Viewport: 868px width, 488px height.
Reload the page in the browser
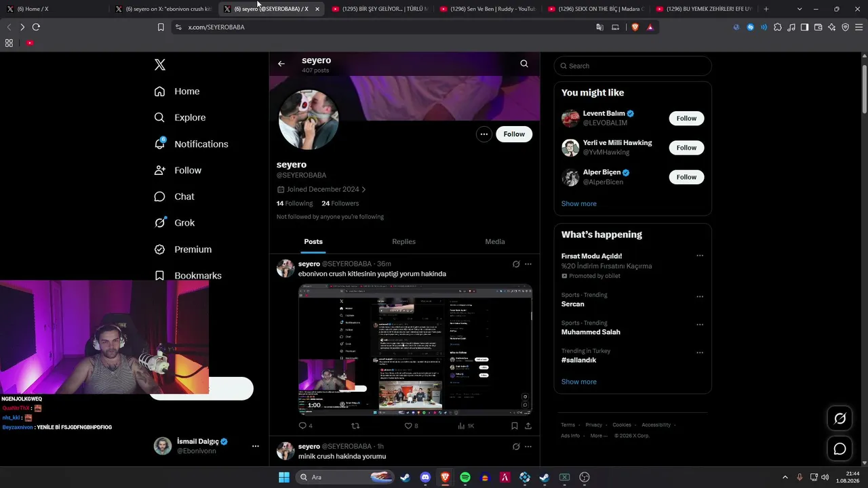[x=36, y=27]
